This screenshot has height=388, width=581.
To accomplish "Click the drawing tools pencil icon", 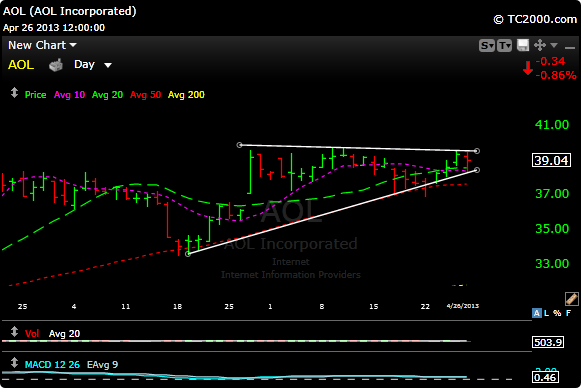I will coord(572,299).
